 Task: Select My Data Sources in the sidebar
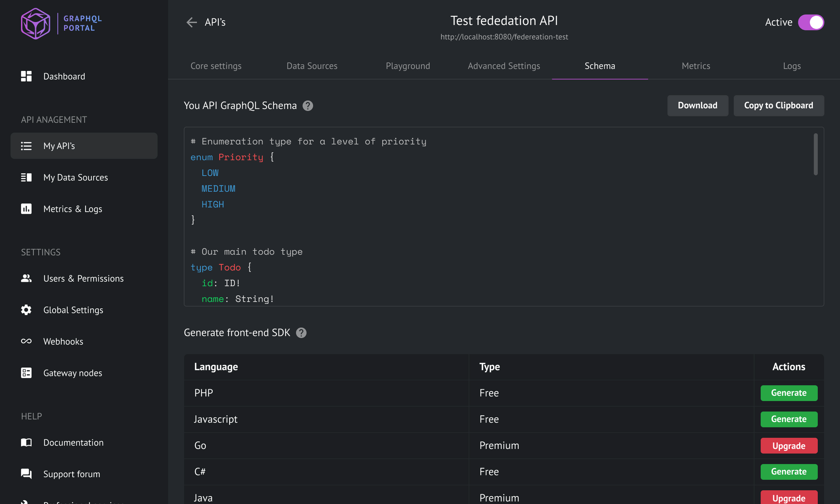[x=76, y=177]
